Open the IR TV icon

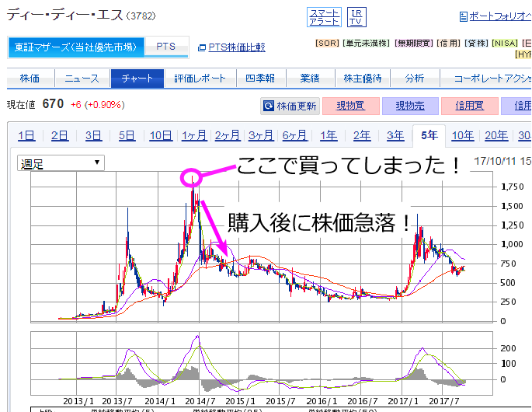[356, 17]
